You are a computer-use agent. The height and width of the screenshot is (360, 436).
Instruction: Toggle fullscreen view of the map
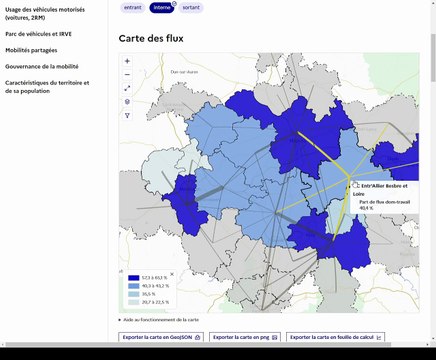click(127, 88)
